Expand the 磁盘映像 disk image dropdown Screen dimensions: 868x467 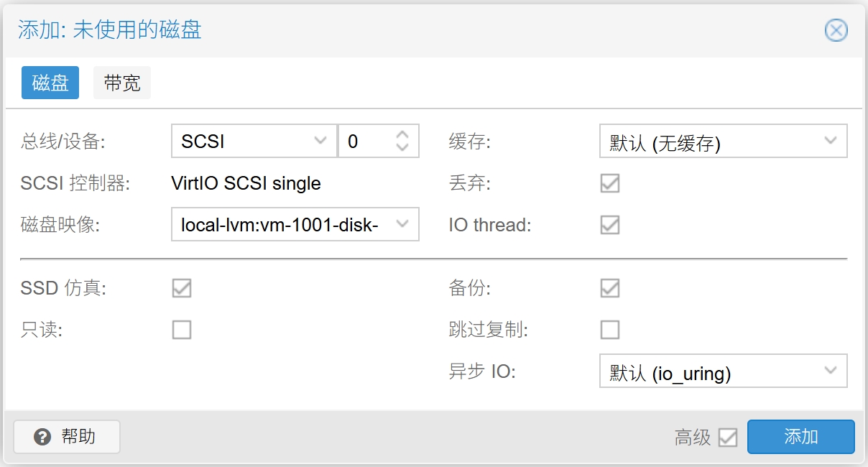pos(402,224)
